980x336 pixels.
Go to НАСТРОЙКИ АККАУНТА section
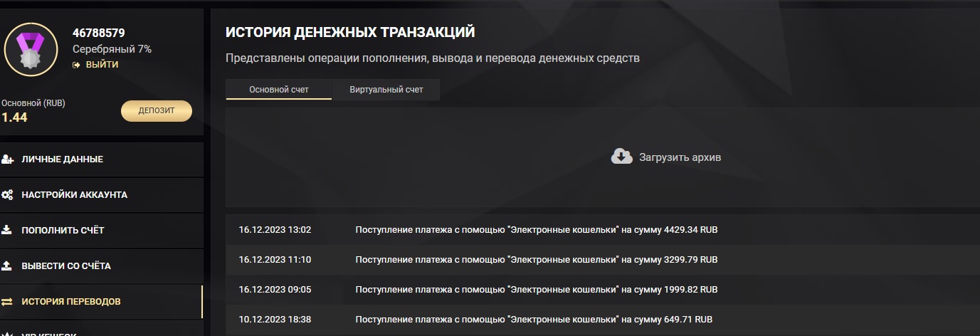click(102, 195)
